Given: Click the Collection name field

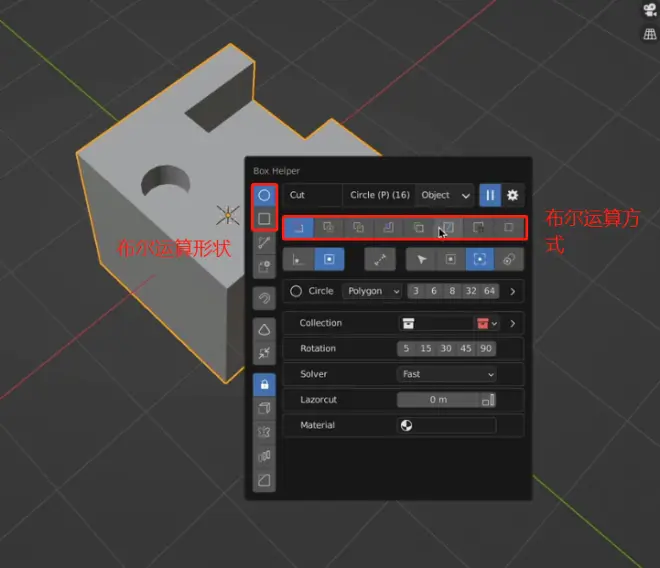Looking at the screenshot, I should point(436,323).
